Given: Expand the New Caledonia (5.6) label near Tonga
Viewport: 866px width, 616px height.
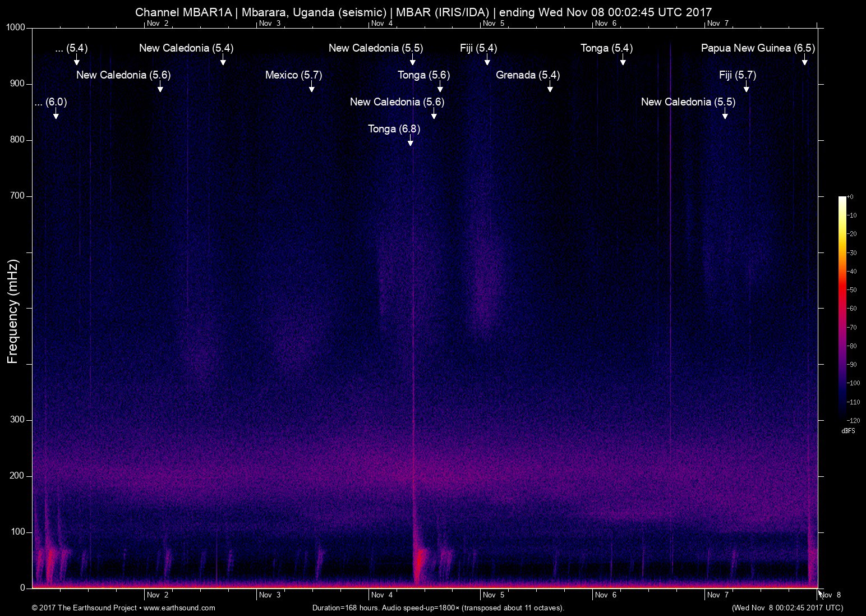Looking at the screenshot, I should [397, 102].
